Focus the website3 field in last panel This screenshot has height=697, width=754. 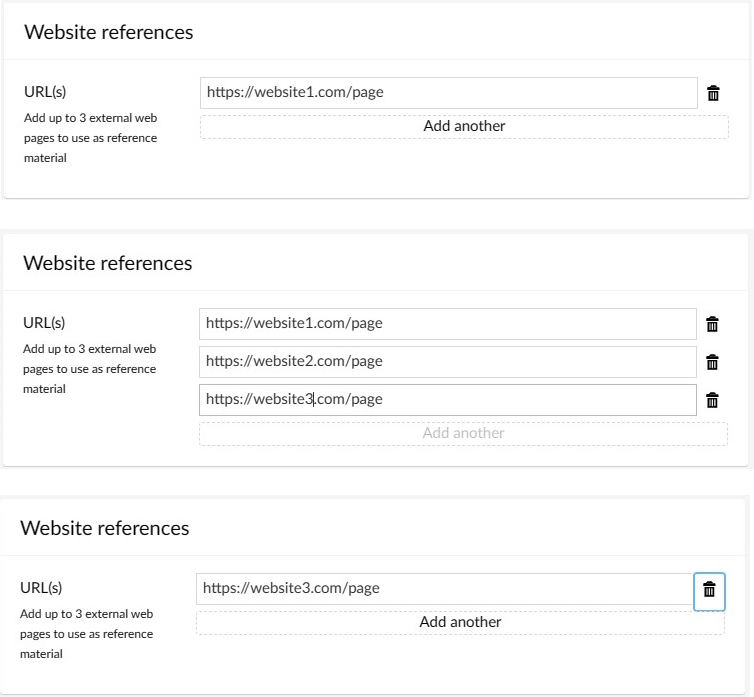click(445, 589)
